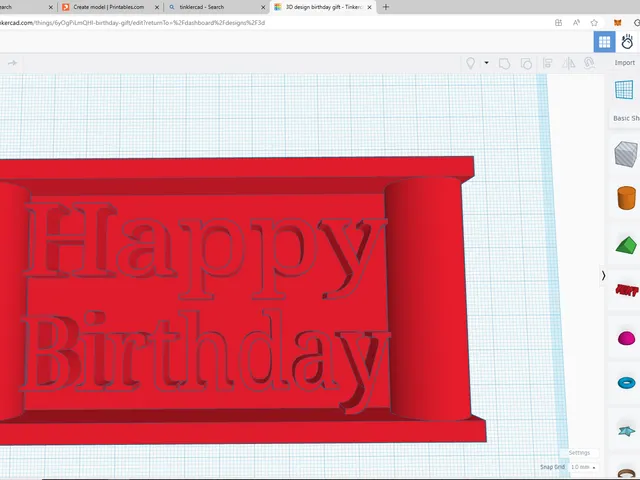Close the Printables.com browser tab

[157, 7]
